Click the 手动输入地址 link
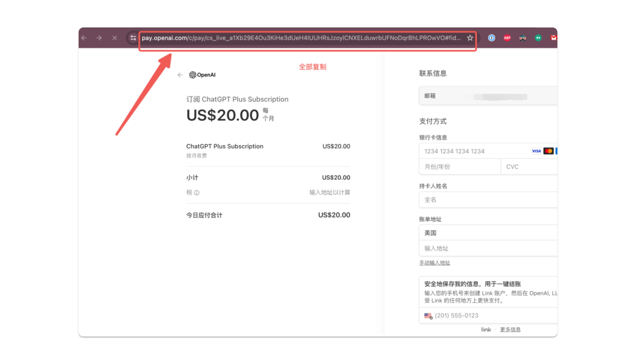Image resolution: width=636 pixels, height=364 pixels. coord(435,263)
